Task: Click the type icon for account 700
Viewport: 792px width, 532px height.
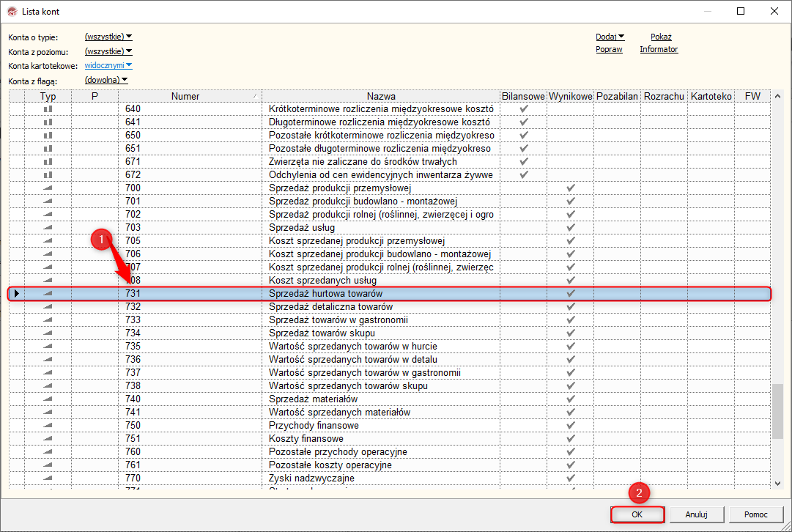Action: pyautogui.click(x=48, y=188)
